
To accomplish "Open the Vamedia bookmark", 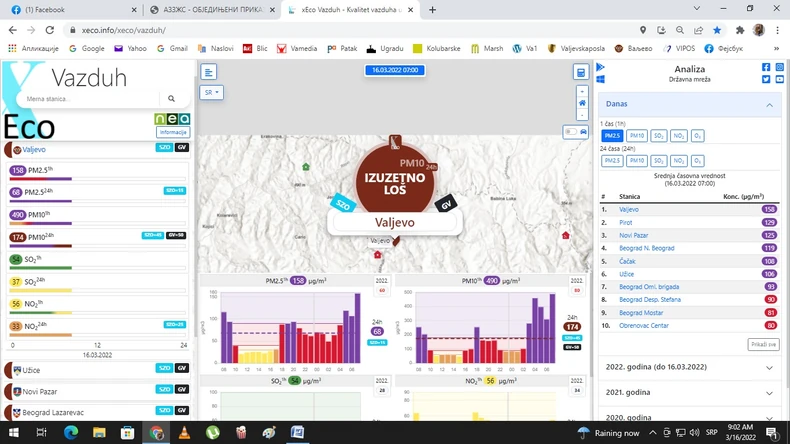I will [x=297, y=48].
